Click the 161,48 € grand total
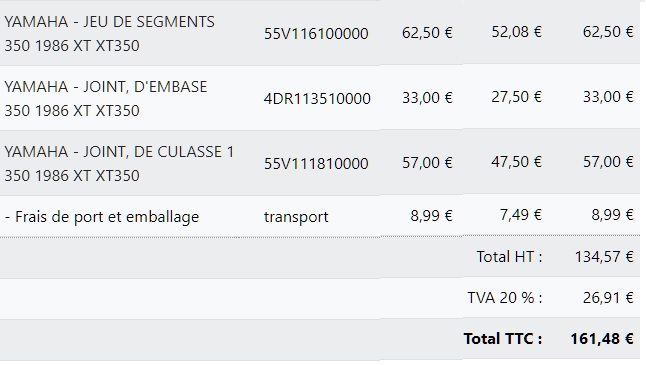The height and width of the screenshot is (365, 646). (602, 339)
